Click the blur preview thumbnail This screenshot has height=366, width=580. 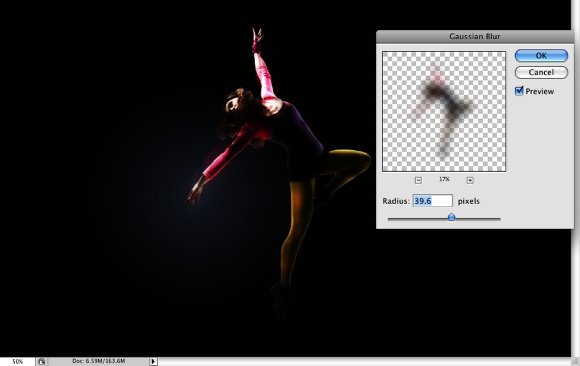[444, 111]
